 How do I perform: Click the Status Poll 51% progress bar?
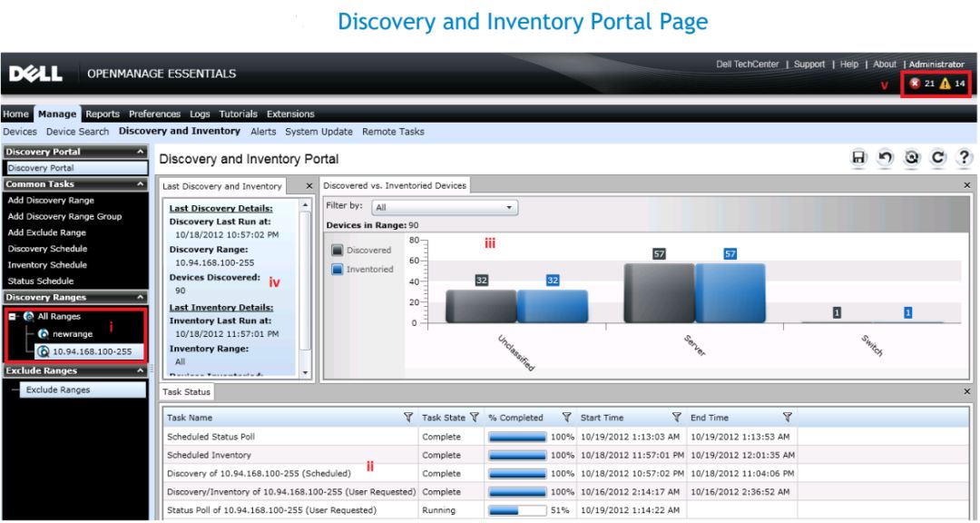click(517, 510)
